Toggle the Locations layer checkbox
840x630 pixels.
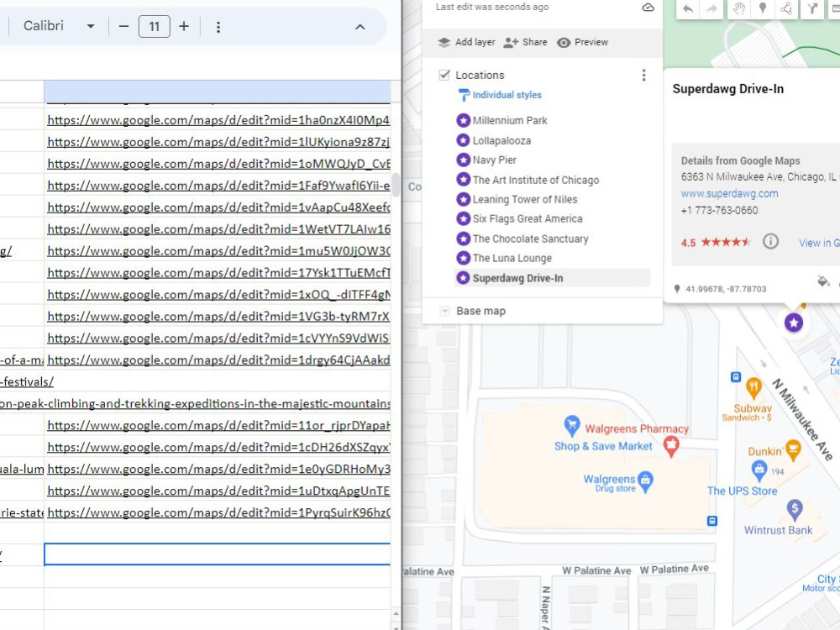pyautogui.click(x=444, y=75)
